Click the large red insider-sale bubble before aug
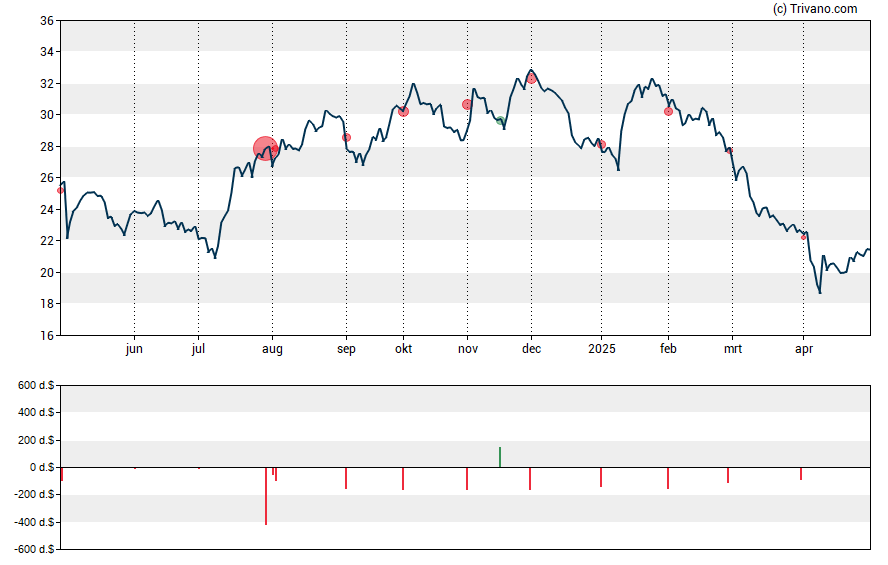The image size is (888, 565). (265, 148)
